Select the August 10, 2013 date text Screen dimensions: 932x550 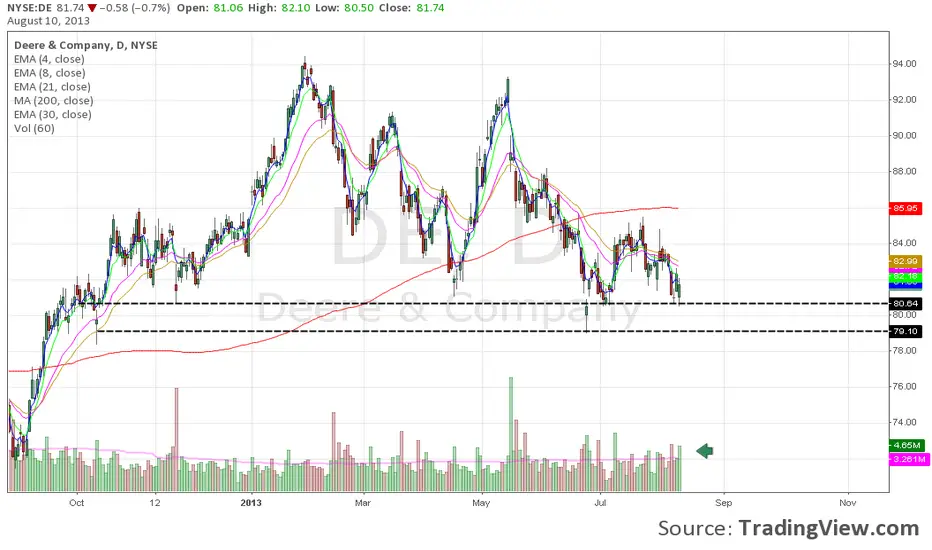tap(49, 21)
